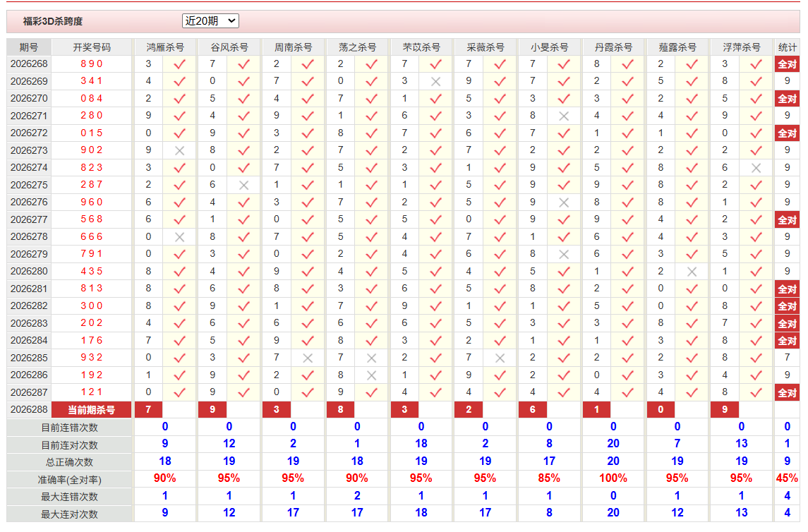Click the cross mark for 鸿雁杀号 in row 2026278
This screenshot has height=532, width=808.
click(x=179, y=237)
